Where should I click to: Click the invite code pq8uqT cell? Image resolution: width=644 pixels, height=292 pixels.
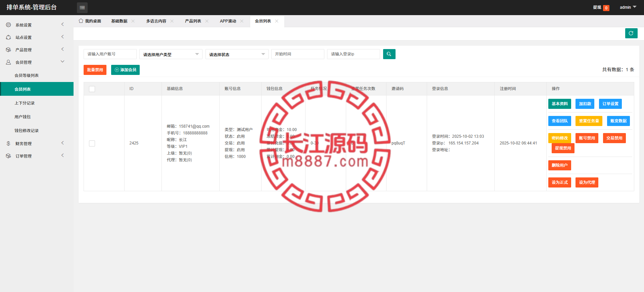point(398,143)
